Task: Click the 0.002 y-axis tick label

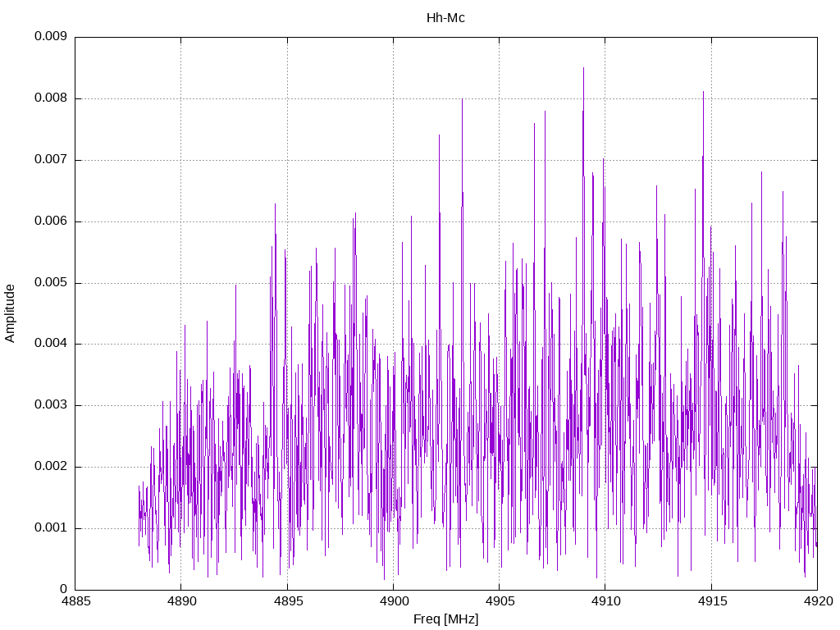Action: coord(51,467)
